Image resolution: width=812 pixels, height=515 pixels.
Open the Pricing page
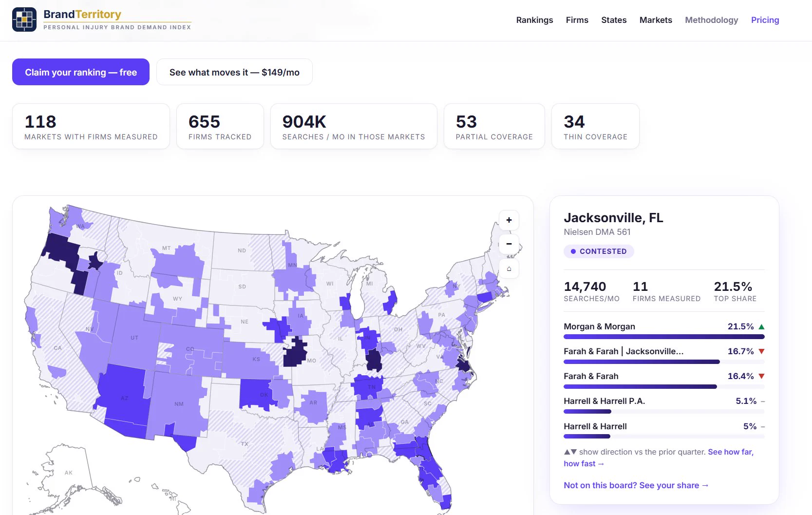pos(765,20)
